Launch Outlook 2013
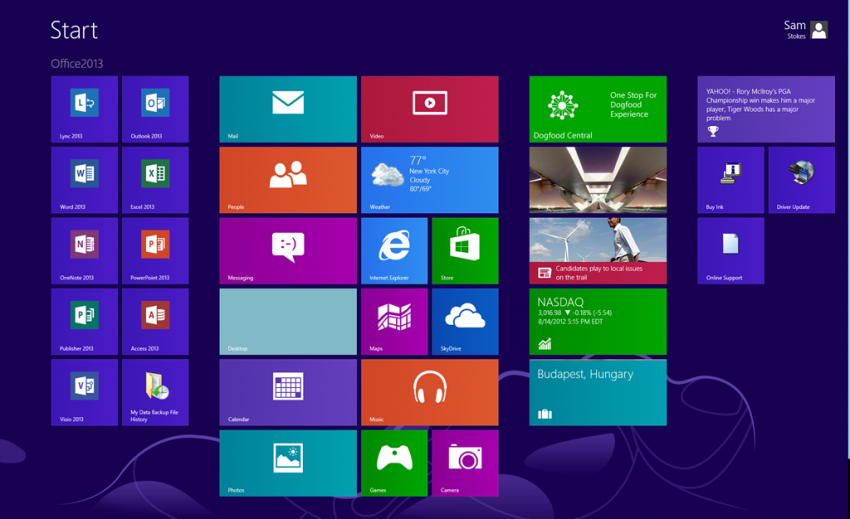850x519 pixels. click(x=155, y=109)
